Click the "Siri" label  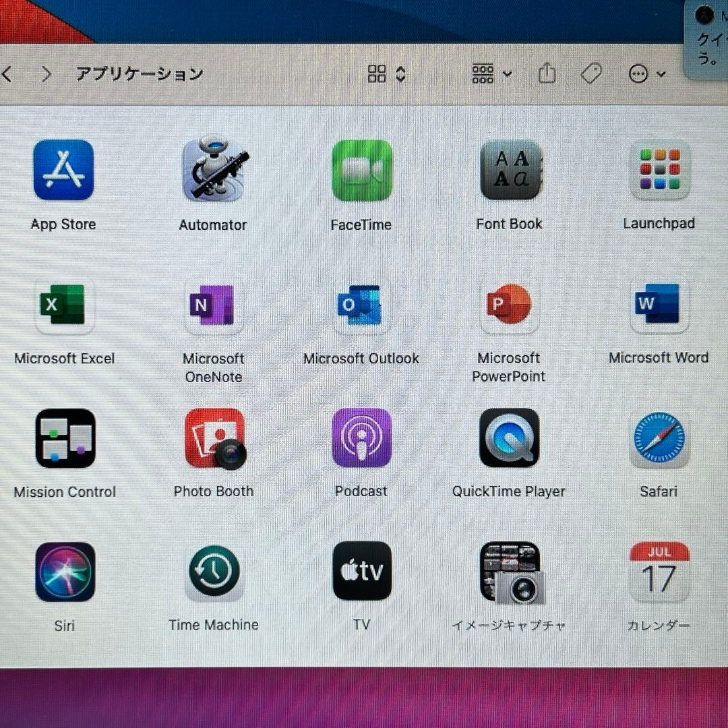[65, 626]
